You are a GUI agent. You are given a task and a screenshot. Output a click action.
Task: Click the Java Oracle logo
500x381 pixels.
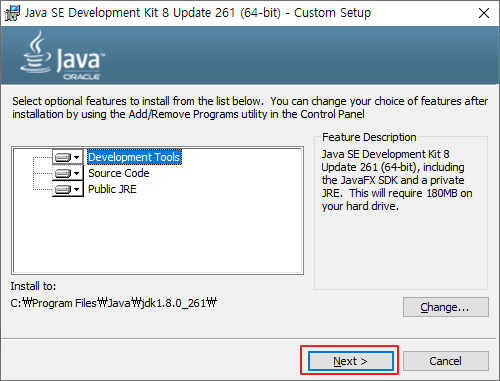pyautogui.click(x=63, y=56)
